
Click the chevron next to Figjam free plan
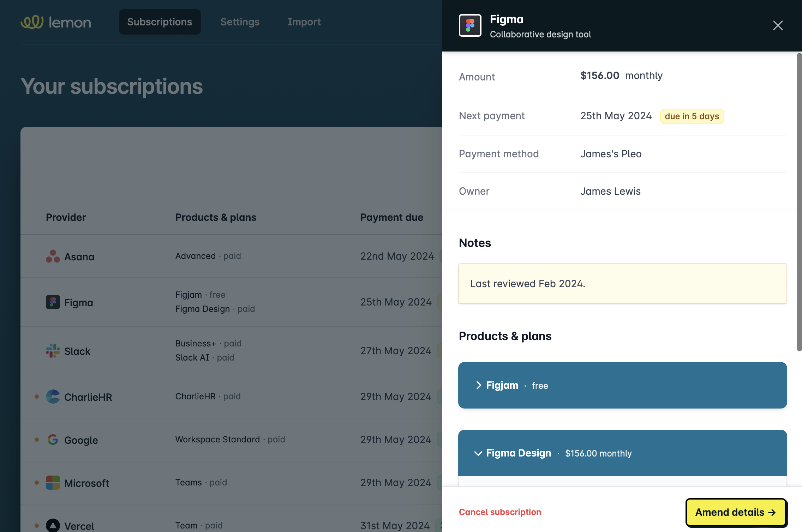(x=479, y=385)
